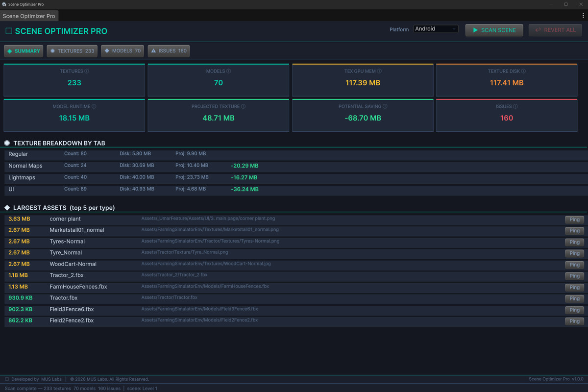Ping the Tractor.fbx asset
The width and height of the screenshot is (588, 392).
pos(574,298)
